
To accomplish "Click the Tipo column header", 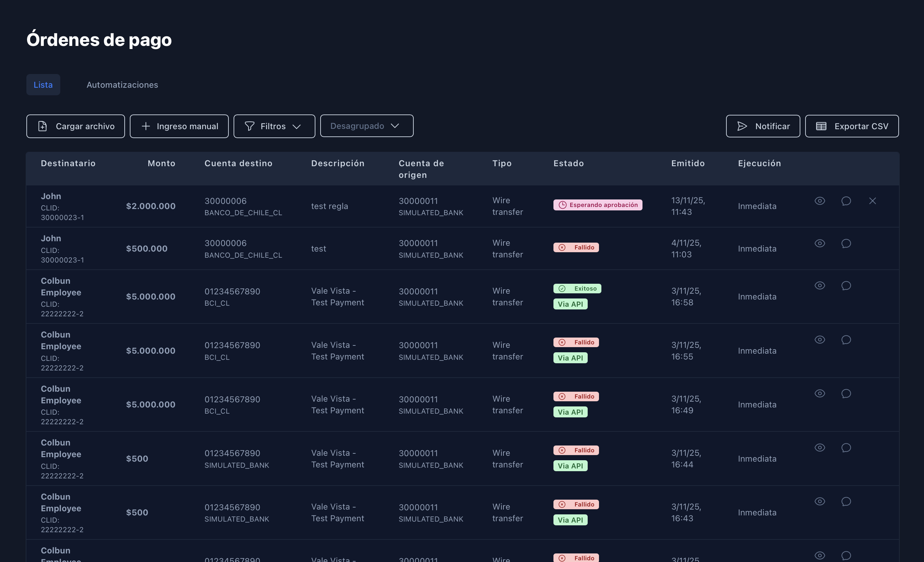I will 502,163.
